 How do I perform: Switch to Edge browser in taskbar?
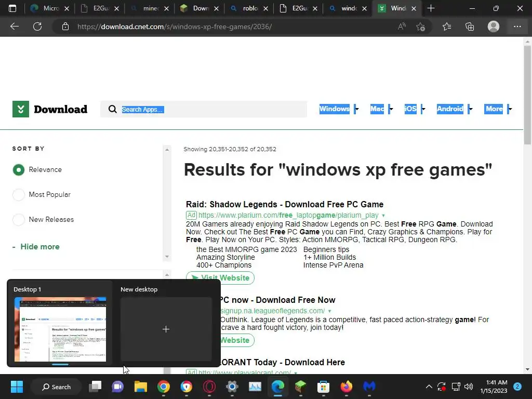[278, 387]
